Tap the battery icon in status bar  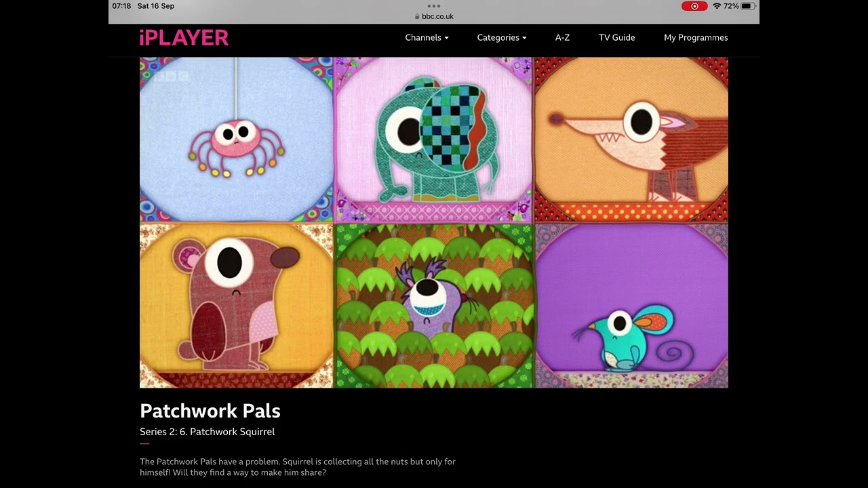coord(748,6)
